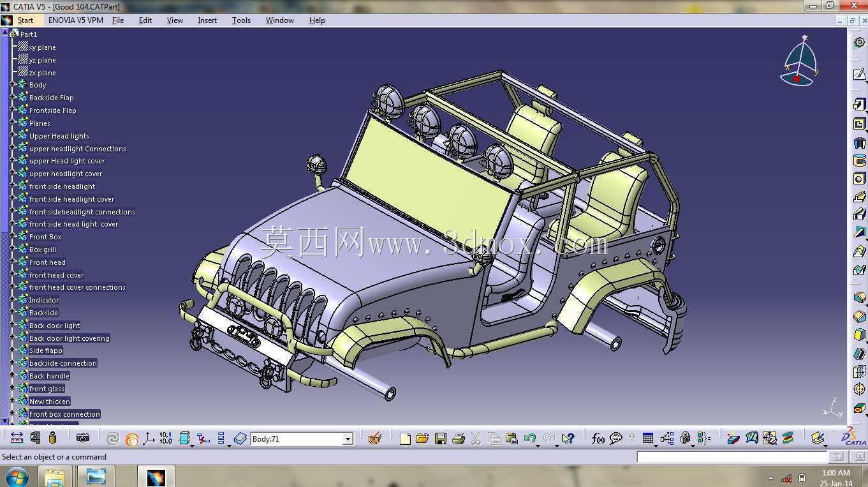Image resolution: width=868 pixels, height=487 pixels.
Task: Open Windows Explorer from taskbar
Action: click(x=55, y=477)
